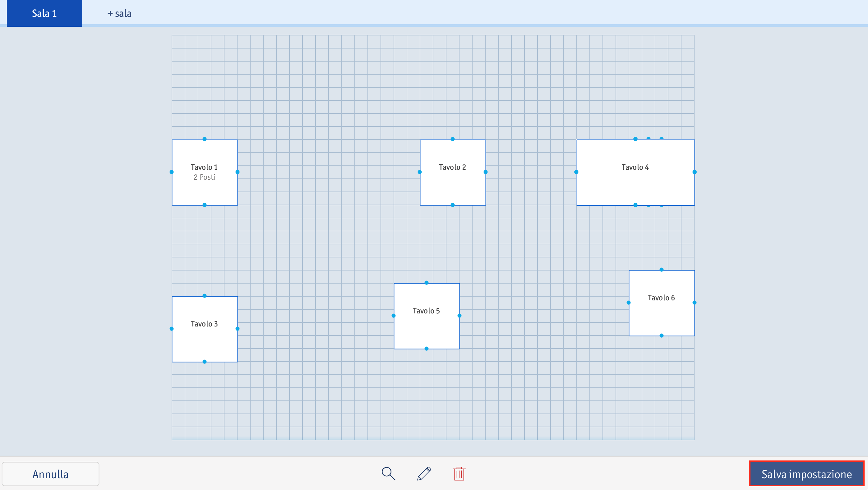This screenshot has width=868, height=490.
Task: Add a new room with + sala
Action: click(x=119, y=13)
